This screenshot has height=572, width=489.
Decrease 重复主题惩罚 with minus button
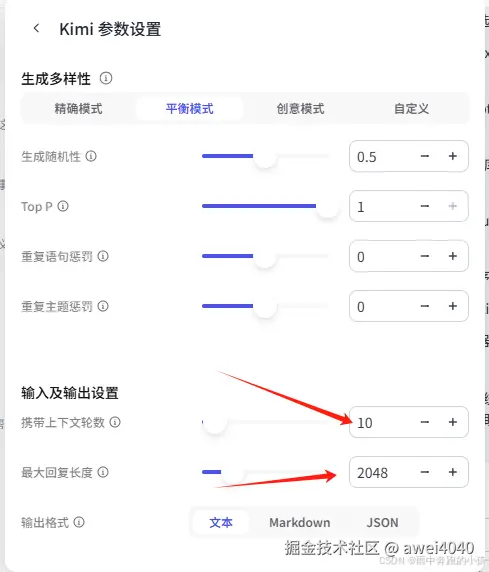425,306
